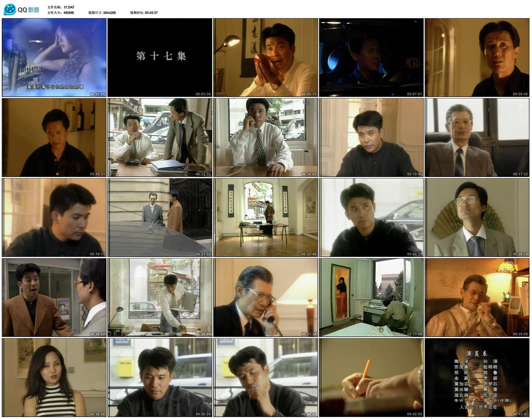Select the hand holding pencil thumbnail

[x=371, y=377]
